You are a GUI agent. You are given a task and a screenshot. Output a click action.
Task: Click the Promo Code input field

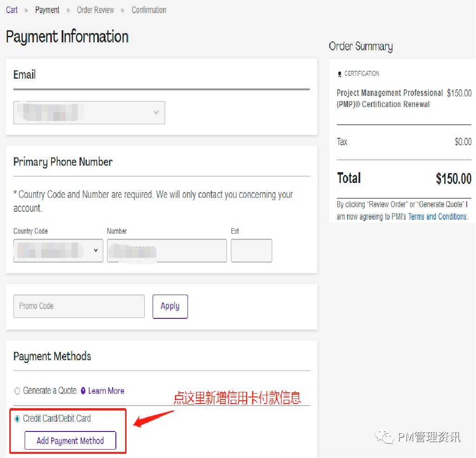point(79,306)
